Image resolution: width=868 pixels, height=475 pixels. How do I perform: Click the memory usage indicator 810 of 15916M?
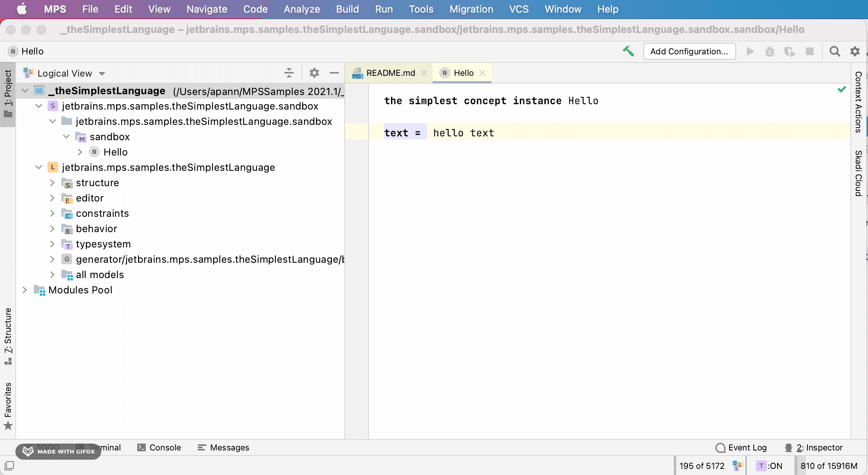click(829, 466)
